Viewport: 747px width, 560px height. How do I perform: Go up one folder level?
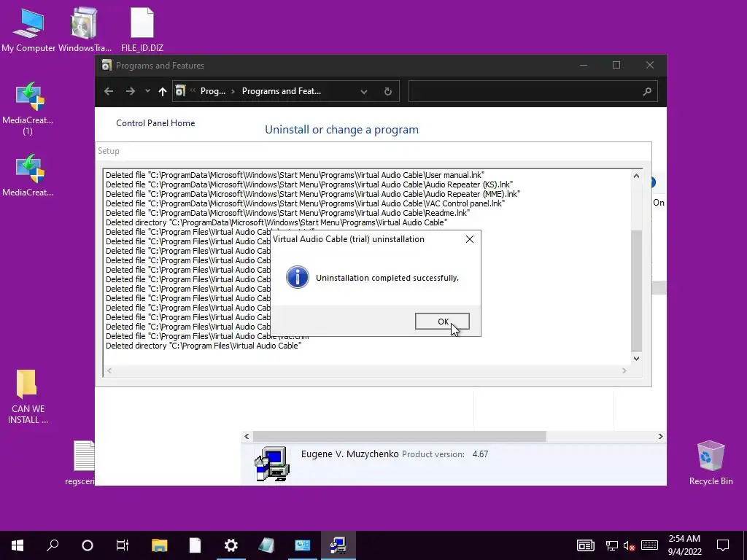(x=163, y=91)
